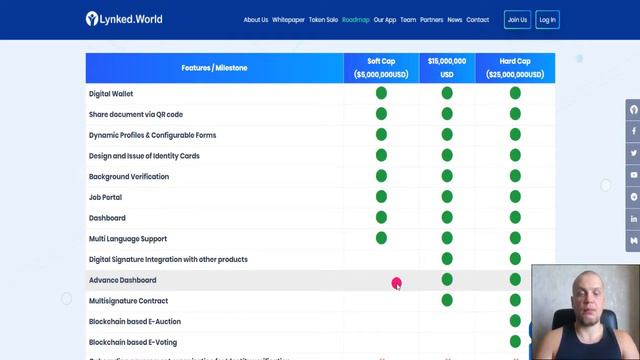
Task: Go to About Us page
Action: pyautogui.click(x=256, y=20)
